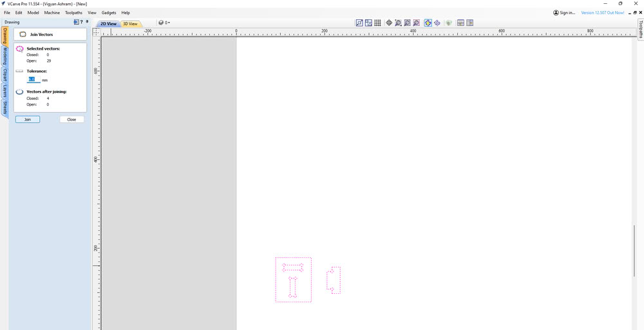Click the Close button in Join Vectors

(x=72, y=120)
